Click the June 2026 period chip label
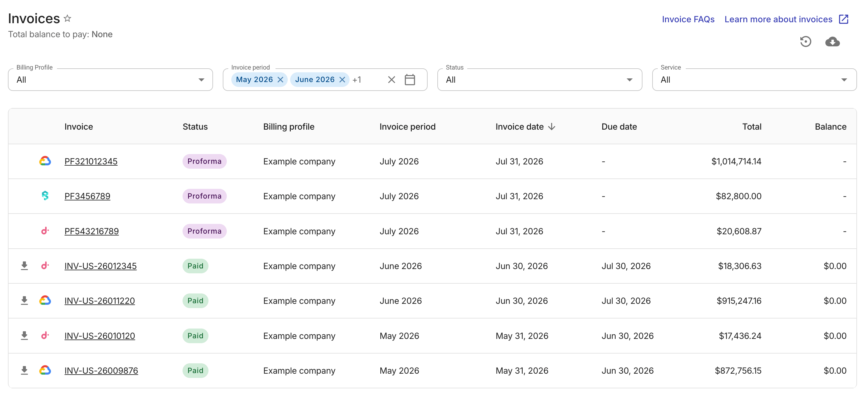The width and height of the screenshot is (868, 399). (315, 80)
